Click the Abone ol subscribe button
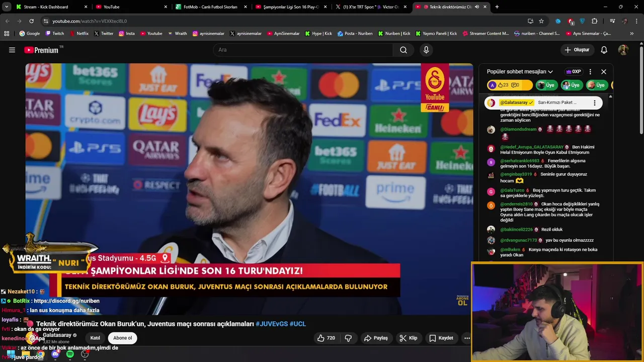 click(122, 338)
